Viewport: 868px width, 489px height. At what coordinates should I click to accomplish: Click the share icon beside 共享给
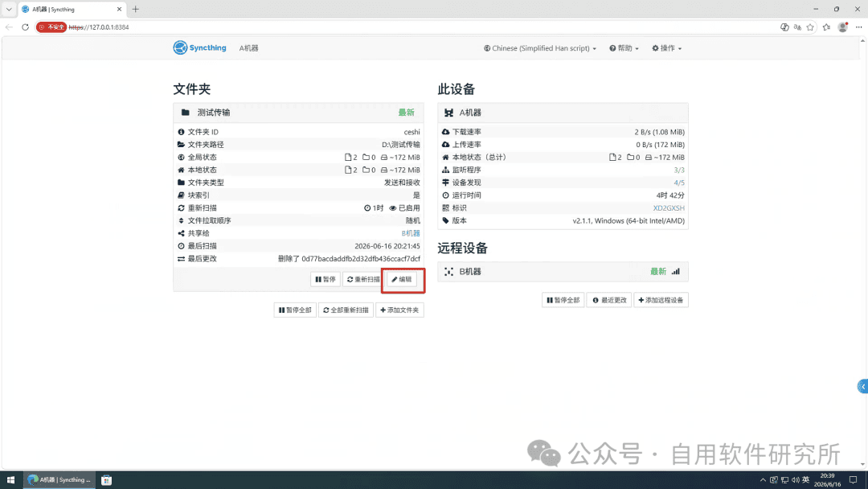(x=181, y=233)
